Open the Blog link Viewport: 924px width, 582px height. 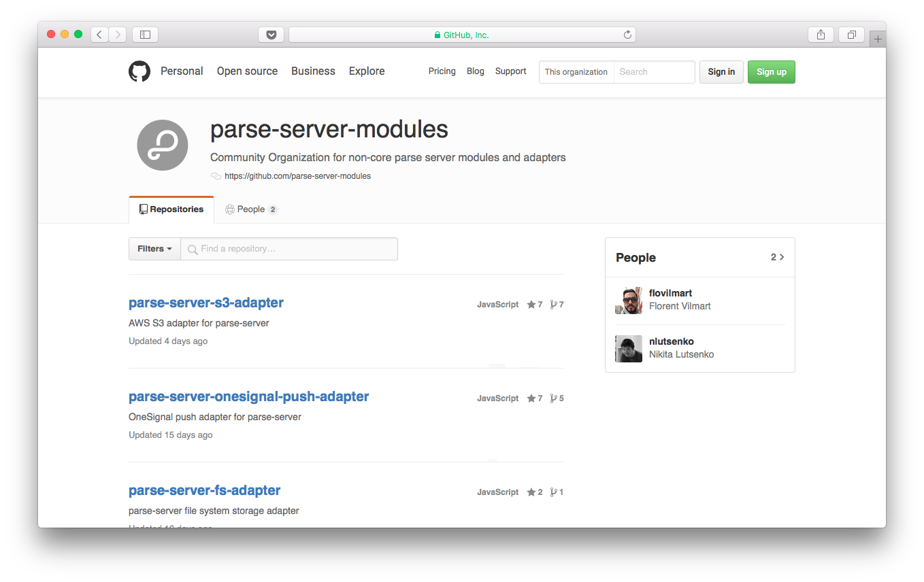click(476, 71)
